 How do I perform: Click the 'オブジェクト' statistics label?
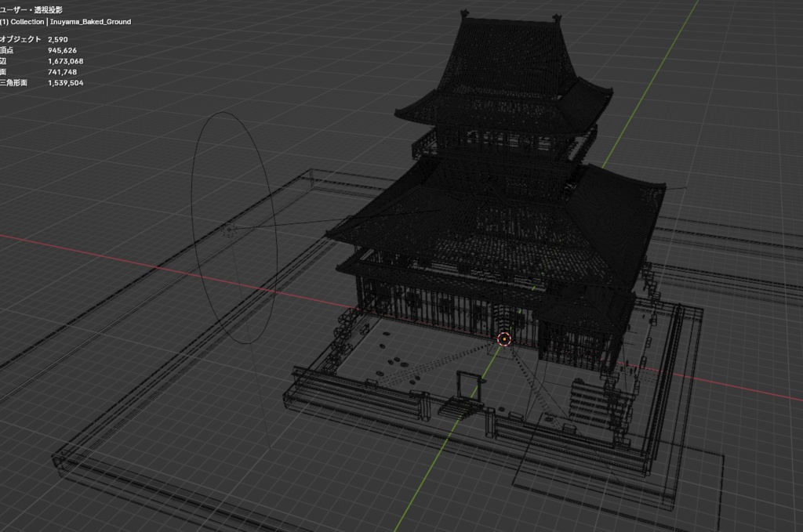click(20, 39)
